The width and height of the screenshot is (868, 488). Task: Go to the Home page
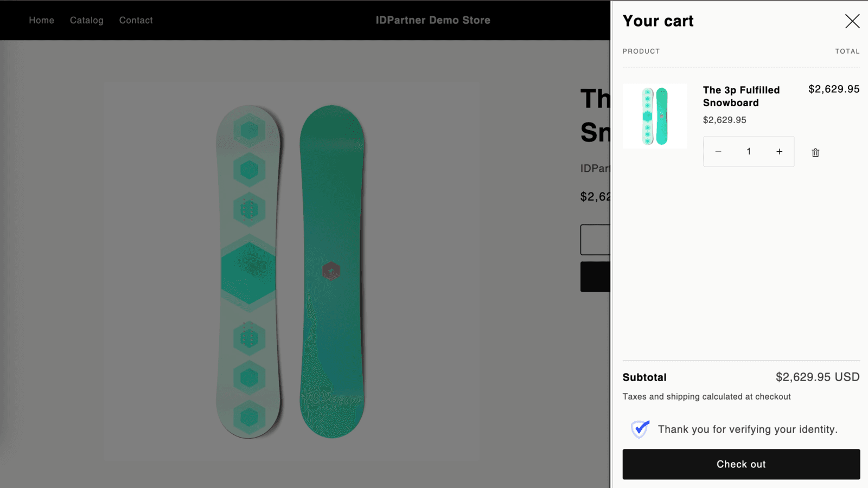click(x=41, y=20)
